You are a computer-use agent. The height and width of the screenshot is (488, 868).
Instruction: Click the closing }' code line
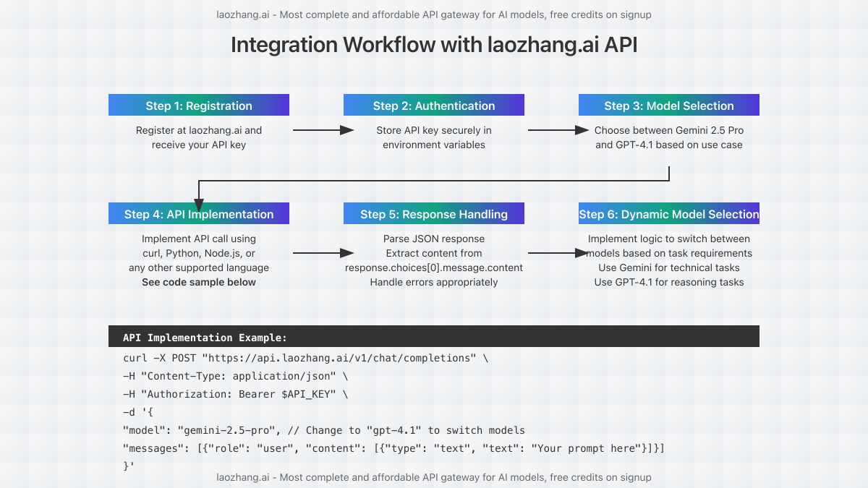click(129, 466)
